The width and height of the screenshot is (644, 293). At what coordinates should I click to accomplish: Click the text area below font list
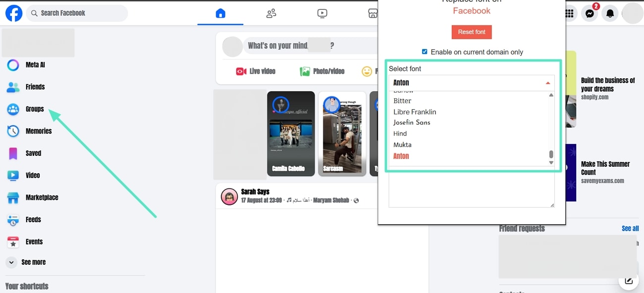click(x=471, y=187)
